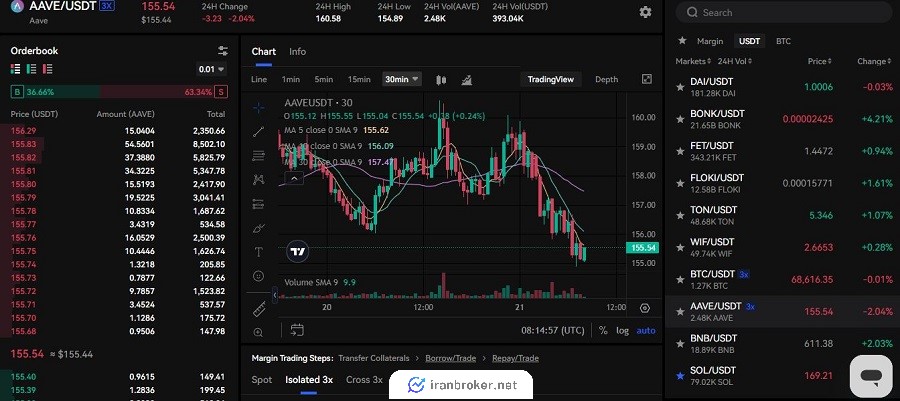Viewport: 900px width, 401px height.
Task: Click the favorites star filter above markets
Action: [x=682, y=41]
